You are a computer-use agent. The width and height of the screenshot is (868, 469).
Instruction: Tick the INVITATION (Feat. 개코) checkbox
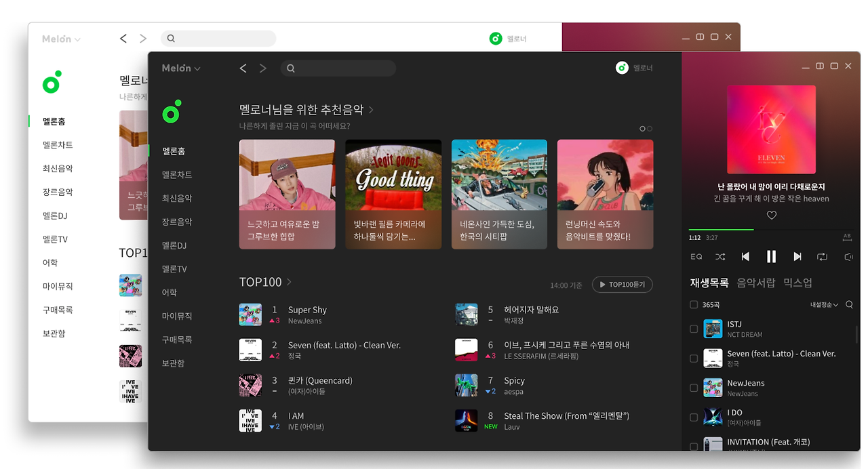tap(694, 447)
